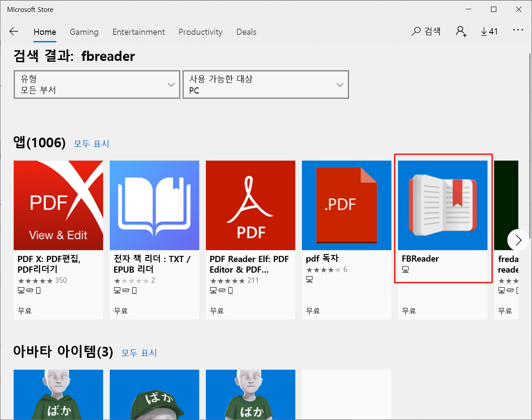
Task: Click the 전자 책 리더 : TXT / EPUB title
Action: click(152, 264)
